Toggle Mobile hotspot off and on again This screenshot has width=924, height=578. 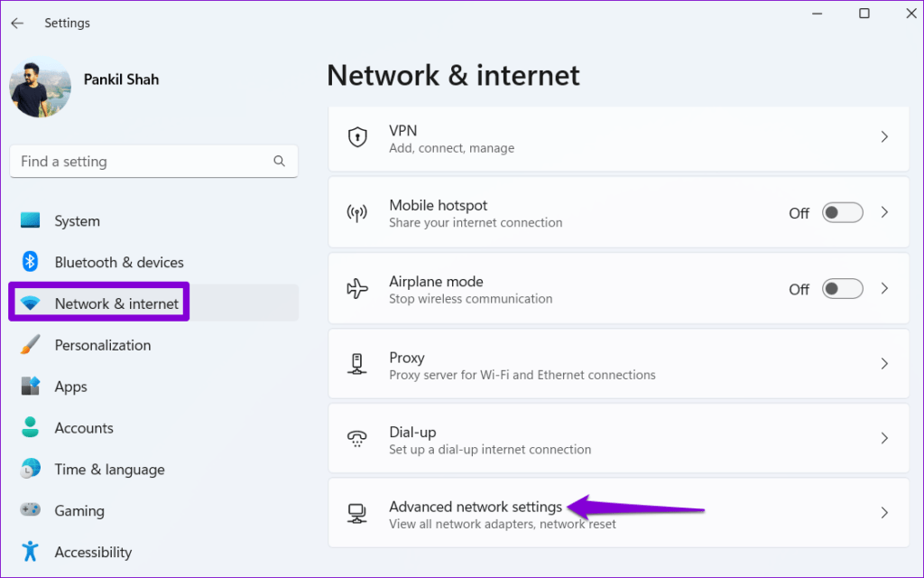(x=842, y=212)
